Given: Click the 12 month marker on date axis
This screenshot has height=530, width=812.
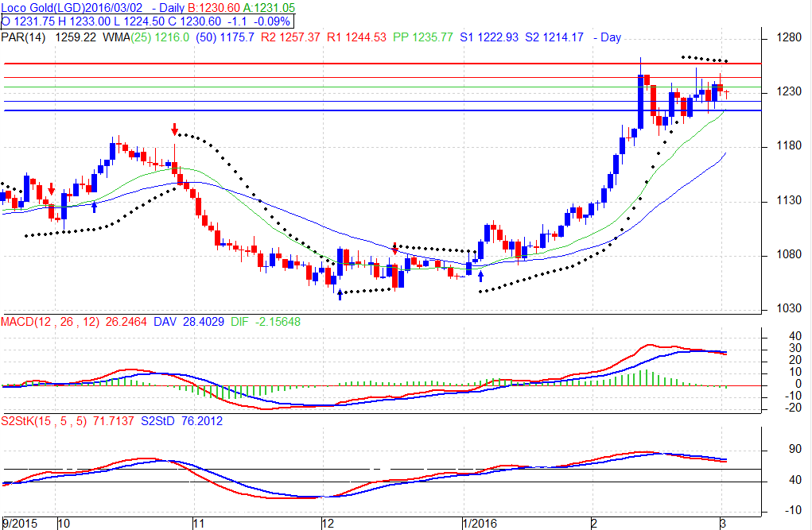Looking at the screenshot, I should tap(328, 524).
